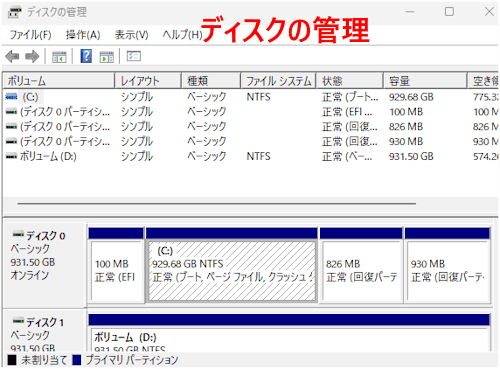Sort by the レイアウト column header
Image resolution: width=500 pixels, height=369 pixels.
point(148,81)
